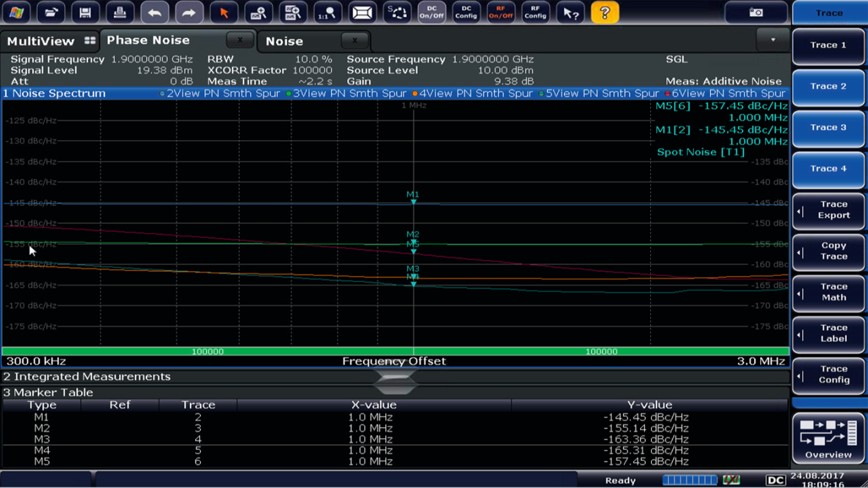Open the Trace Config submenu
Image resolution: width=868 pixels, height=488 pixels.
828,375
